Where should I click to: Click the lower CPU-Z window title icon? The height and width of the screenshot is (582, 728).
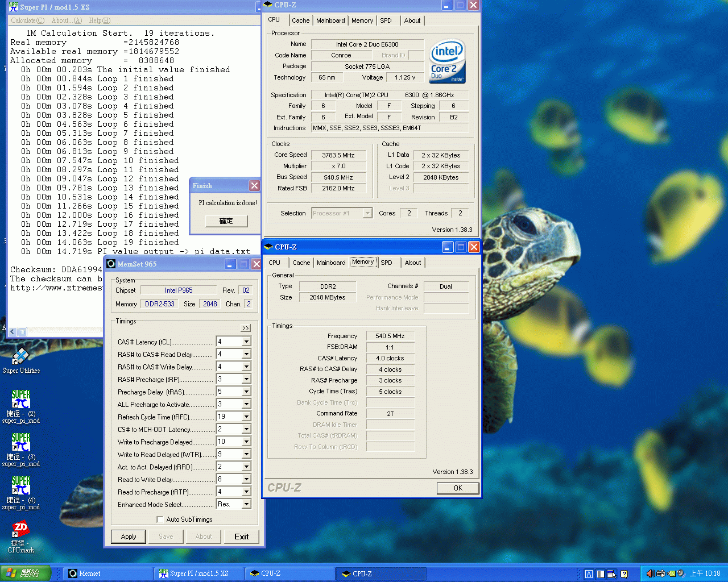268,247
